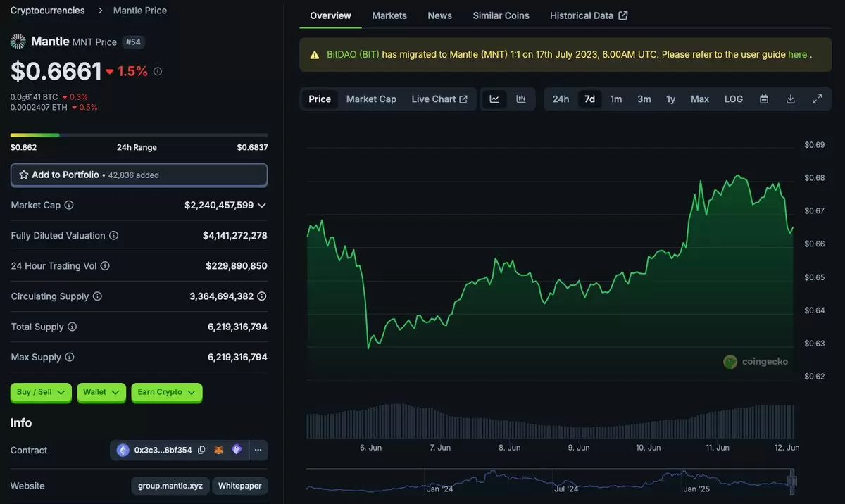The image size is (845, 504).
Task: Show the Total Supply info tooltip
Action: point(72,327)
